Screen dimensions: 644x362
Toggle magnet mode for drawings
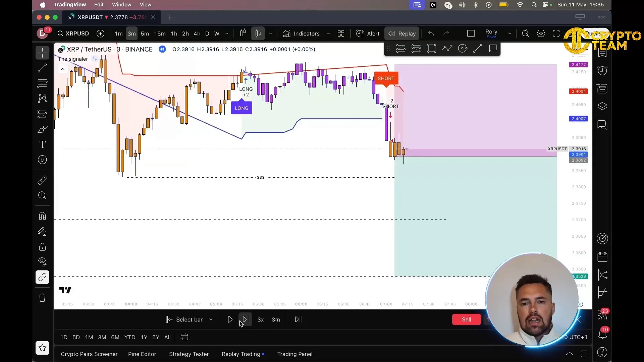pyautogui.click(x=42, y=216)
